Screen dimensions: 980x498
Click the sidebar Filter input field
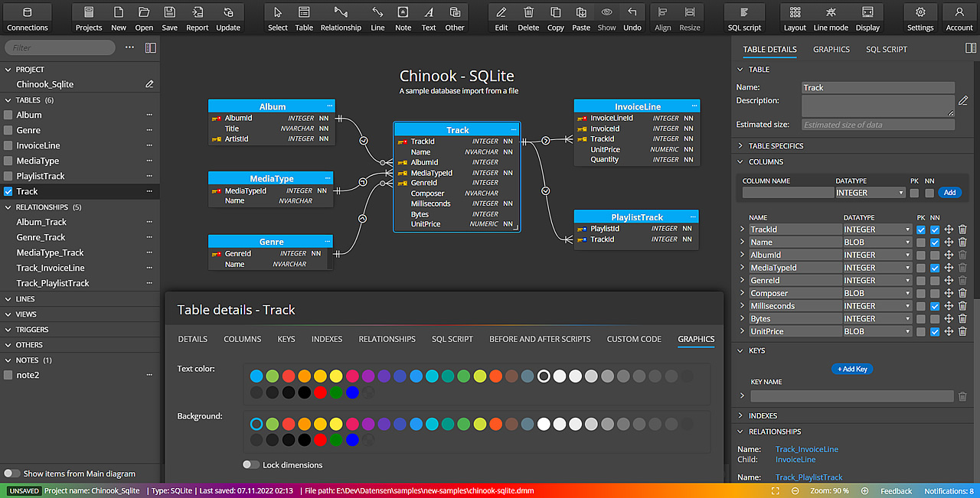[x=60, y=47]
